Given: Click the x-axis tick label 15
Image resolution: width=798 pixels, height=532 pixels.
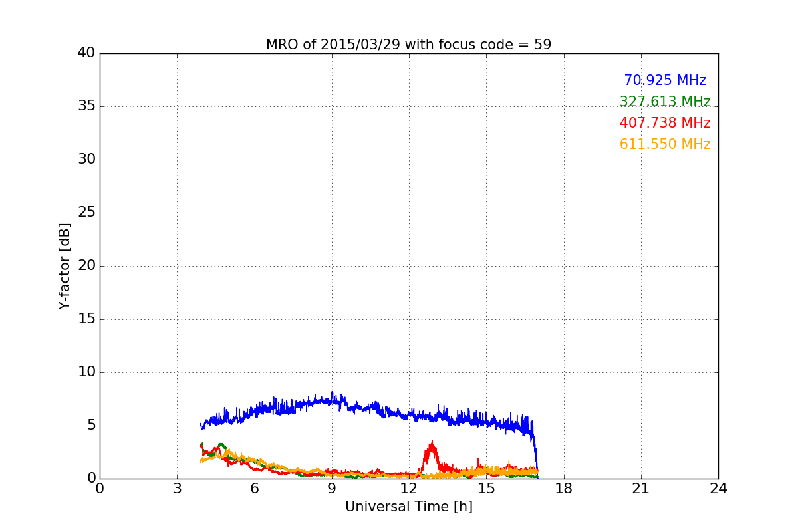Looking at the screenshot, I should (486, 489).
